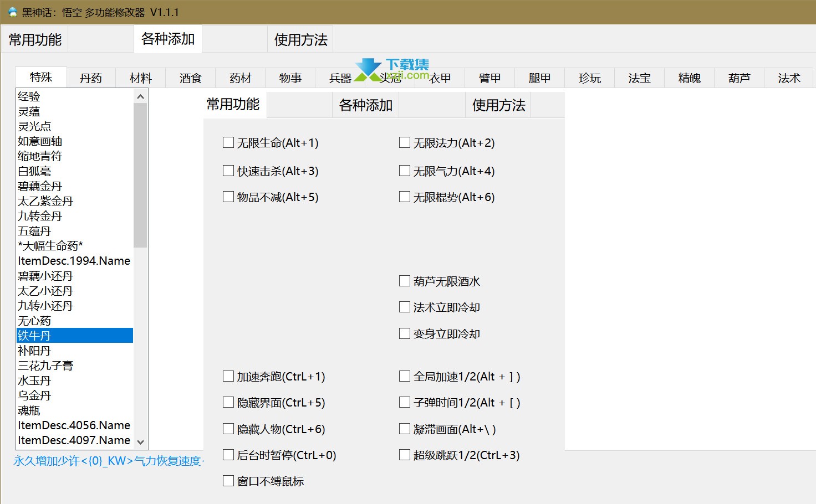Select 经验 in the item list
816x504 pixels.
[x=75, y=96]
